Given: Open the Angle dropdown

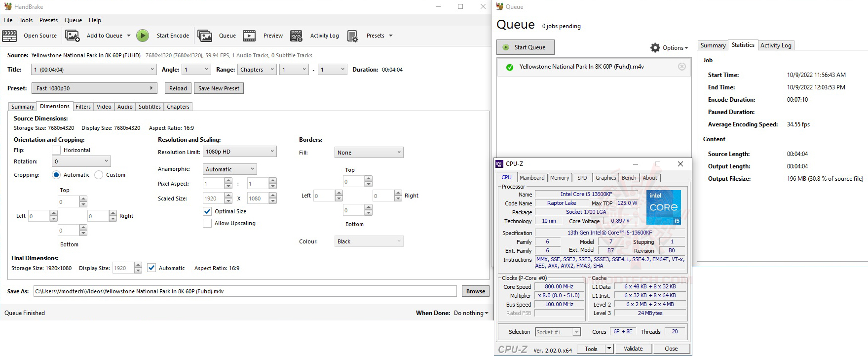Looking at the screenshot, I should pos(196,70).
